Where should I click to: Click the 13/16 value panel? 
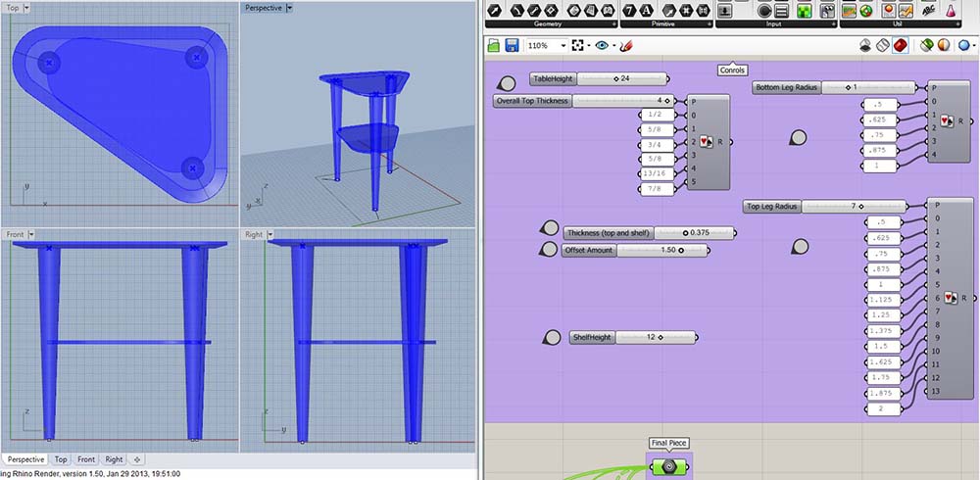click(655, 172)
